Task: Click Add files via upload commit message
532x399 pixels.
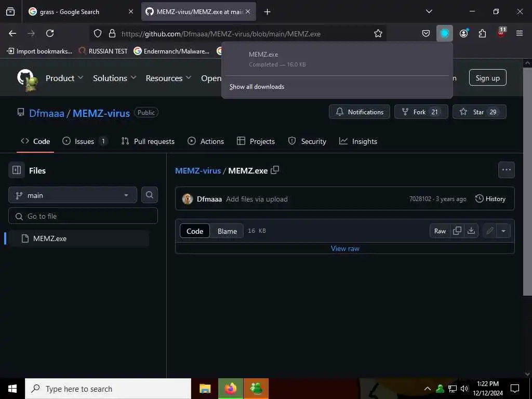Action: click(257, 199)
